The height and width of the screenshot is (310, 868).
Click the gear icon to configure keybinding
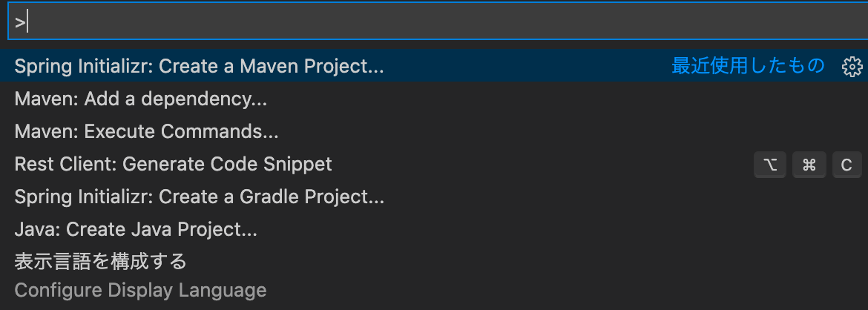[852, 66]
